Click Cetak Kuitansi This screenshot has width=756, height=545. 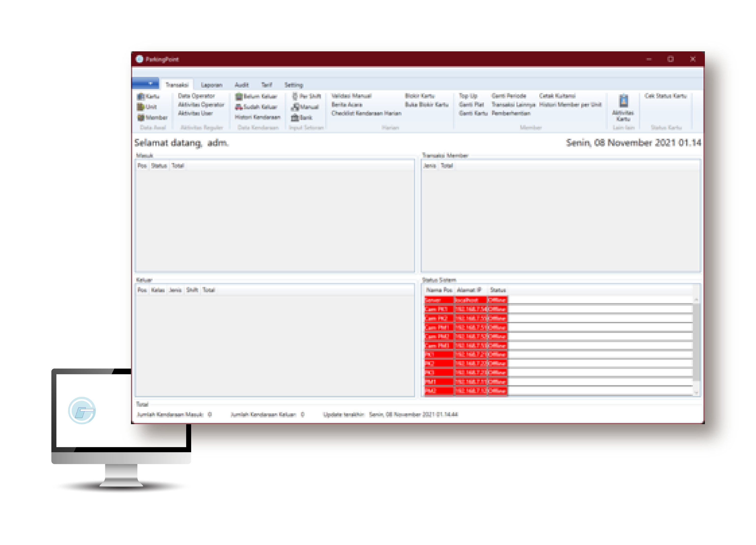coord(557,96)
